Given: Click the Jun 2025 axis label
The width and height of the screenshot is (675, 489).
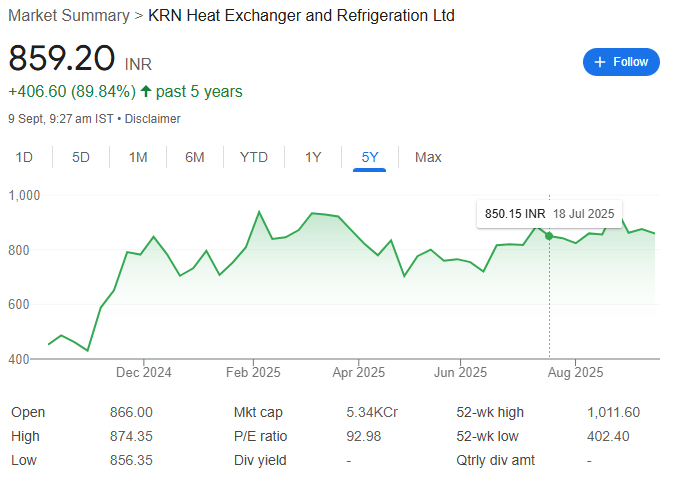Looking at the screenshot, I should [x=460, y=372].
